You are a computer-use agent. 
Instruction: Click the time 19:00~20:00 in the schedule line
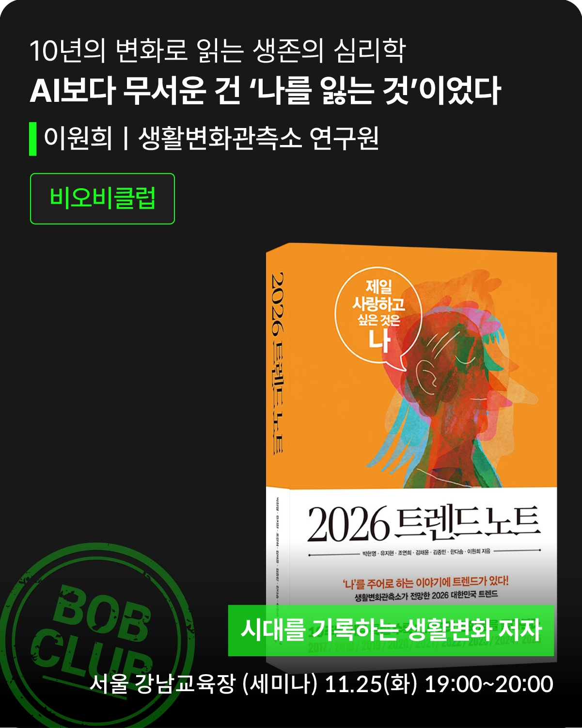tap(488, 684)
